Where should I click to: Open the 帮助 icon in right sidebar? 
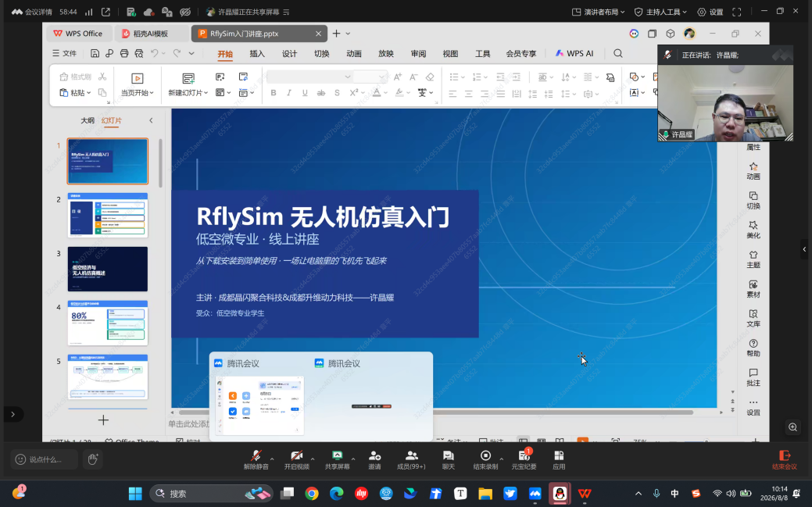tap(753, 348)
